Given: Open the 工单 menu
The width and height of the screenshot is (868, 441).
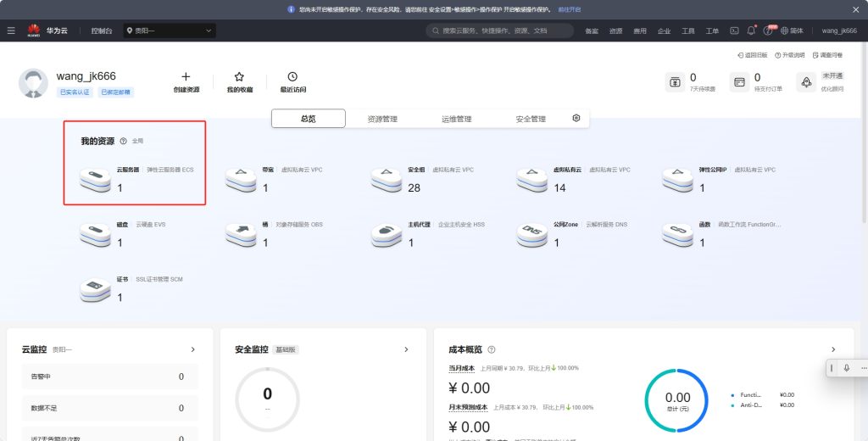Looking at the screenshot, I should tap(712, 31).
